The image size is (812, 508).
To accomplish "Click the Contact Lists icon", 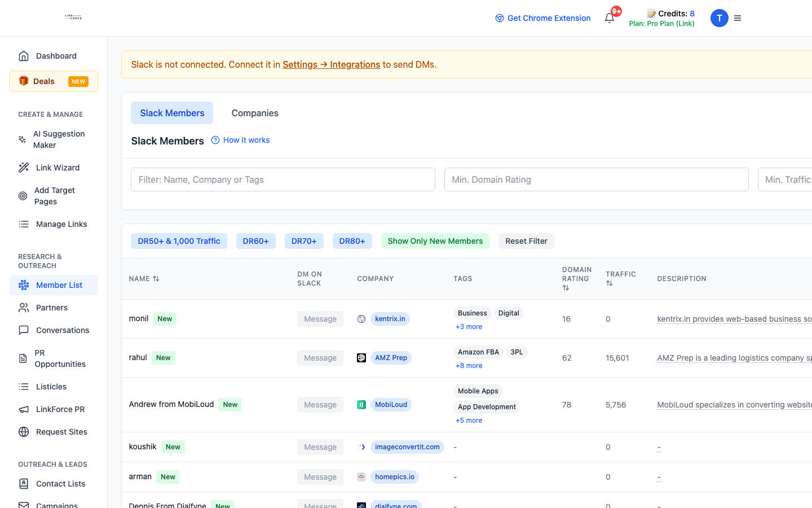I will (24, 484).
